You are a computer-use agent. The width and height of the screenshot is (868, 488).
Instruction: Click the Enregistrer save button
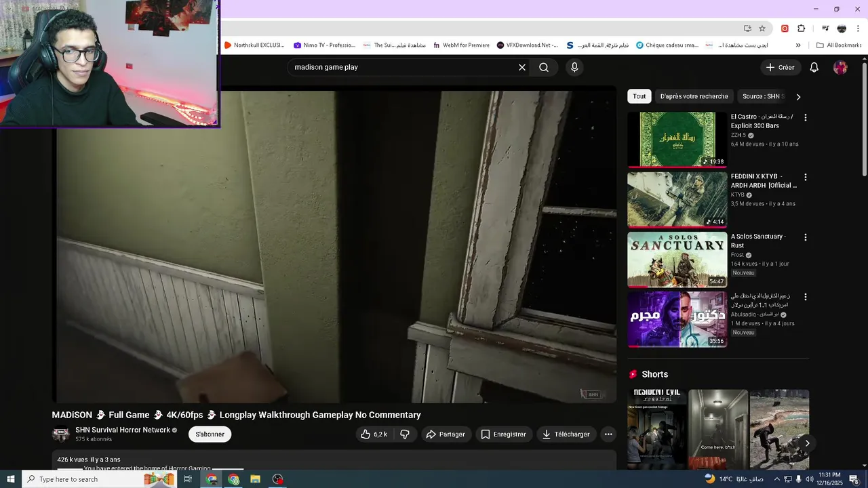503,434
